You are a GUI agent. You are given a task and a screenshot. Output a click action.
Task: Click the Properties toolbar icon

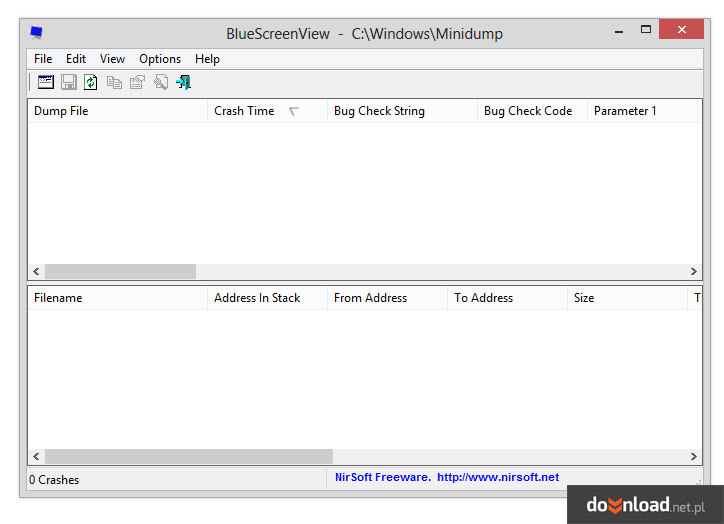pyautogui.click(x=137, y=82)
